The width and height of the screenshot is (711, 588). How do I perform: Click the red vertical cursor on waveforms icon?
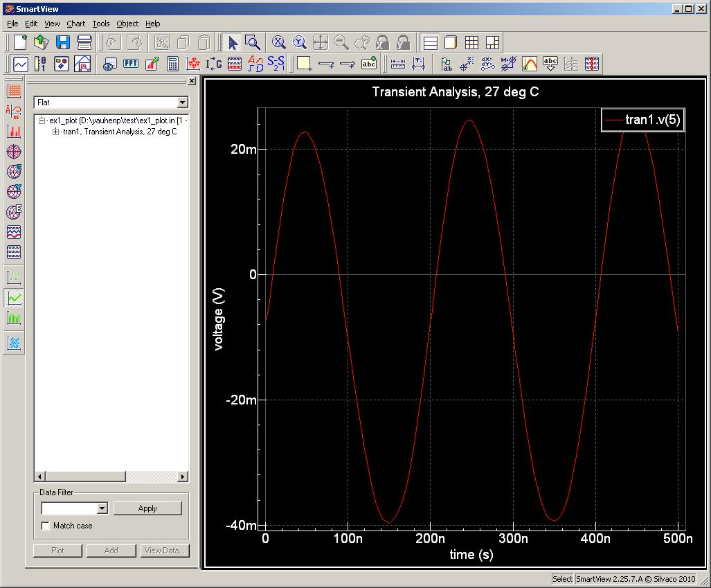point(592,64)
